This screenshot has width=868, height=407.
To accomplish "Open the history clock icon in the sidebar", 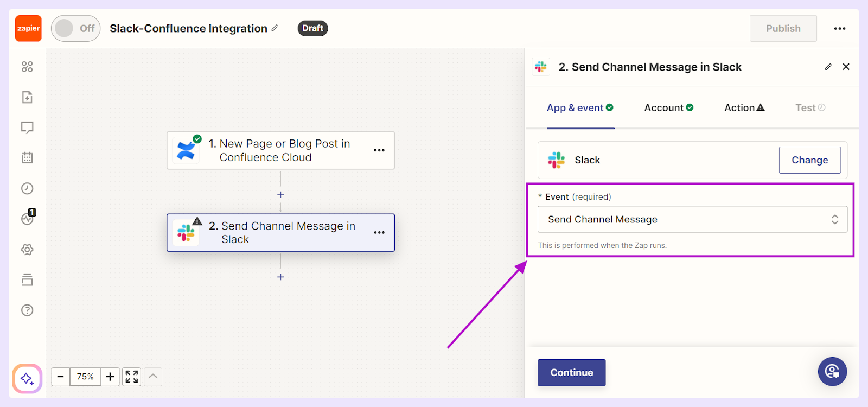I will tap(27, 188).
